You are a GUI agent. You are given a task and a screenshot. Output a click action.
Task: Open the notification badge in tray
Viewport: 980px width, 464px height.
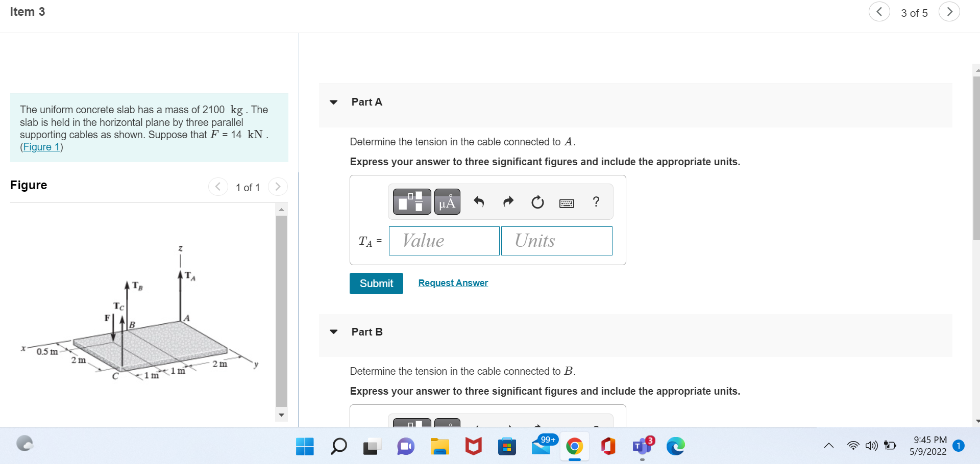point(959,446)
